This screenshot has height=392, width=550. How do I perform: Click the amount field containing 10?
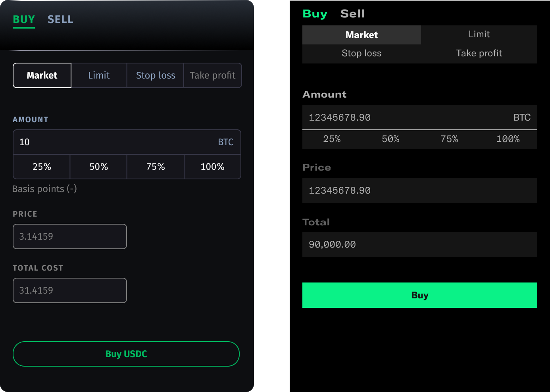pos(115,142)
